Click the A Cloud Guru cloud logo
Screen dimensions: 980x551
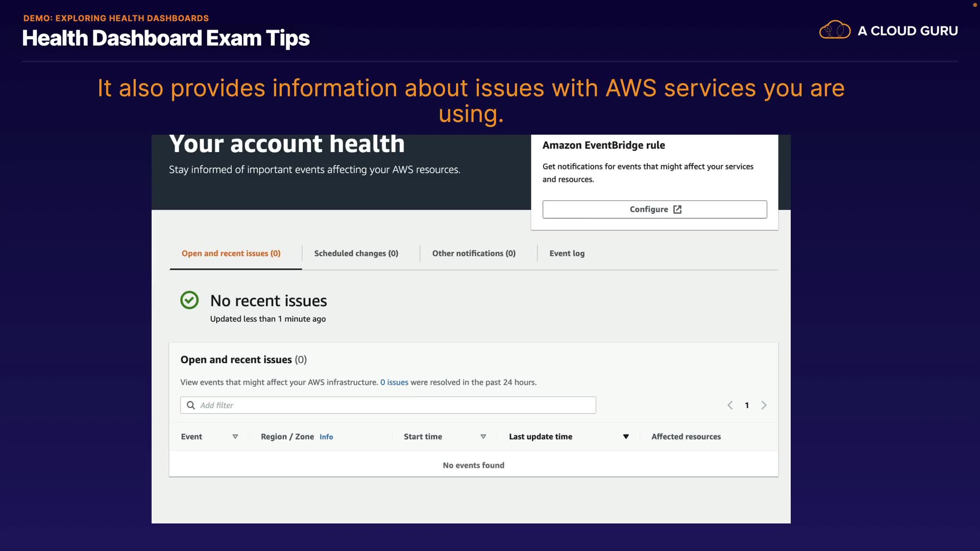pos(835,30)
